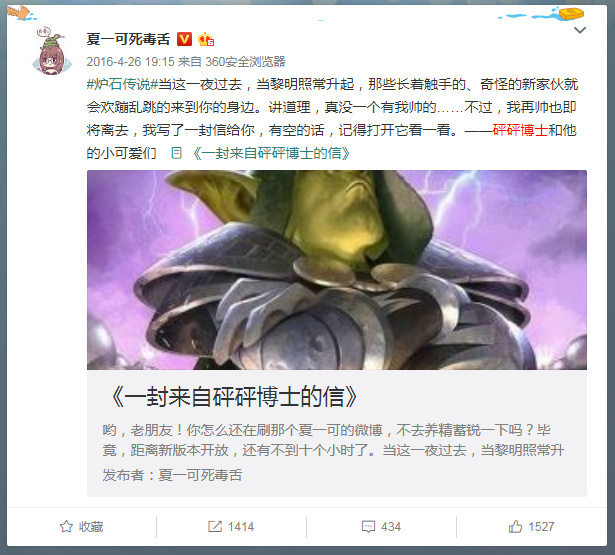Click the star favorite icon

(x=66, y=526)
